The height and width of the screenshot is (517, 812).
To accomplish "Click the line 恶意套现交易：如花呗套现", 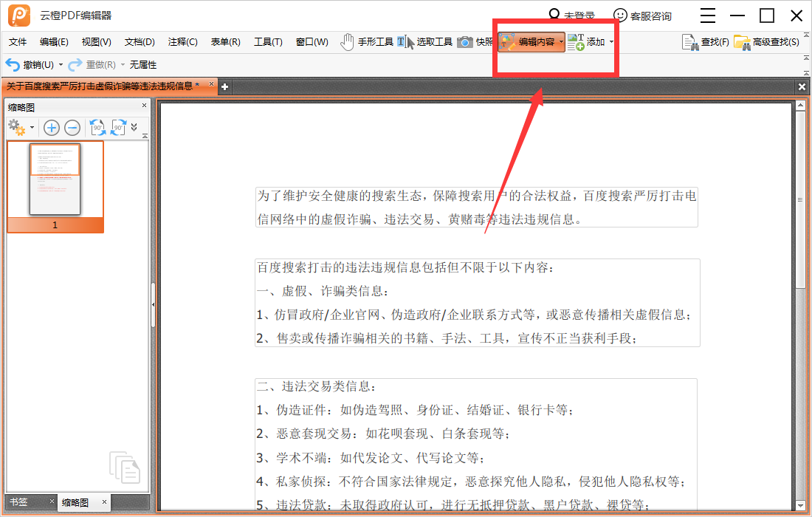I will coord(383,434).
